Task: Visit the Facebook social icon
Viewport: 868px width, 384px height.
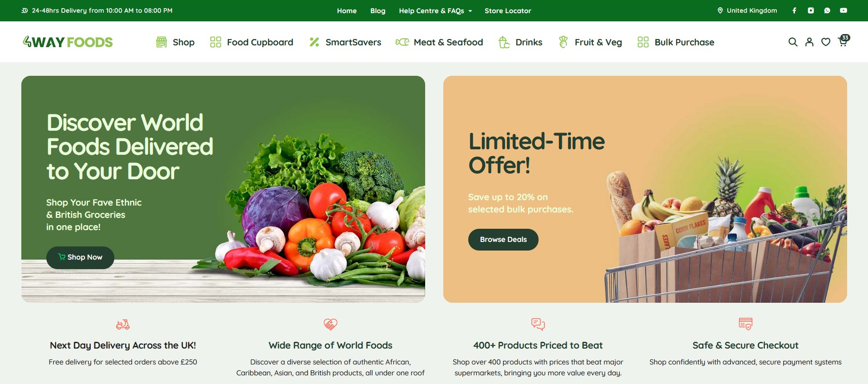Action: point(794,10)
